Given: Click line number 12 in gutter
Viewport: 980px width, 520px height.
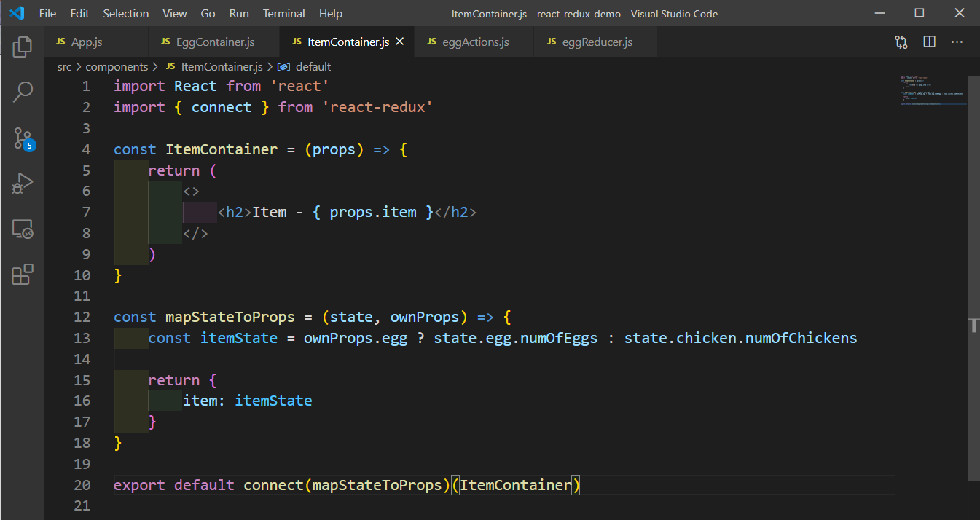Looking at the screenshot, I should [x=82, y=317].
